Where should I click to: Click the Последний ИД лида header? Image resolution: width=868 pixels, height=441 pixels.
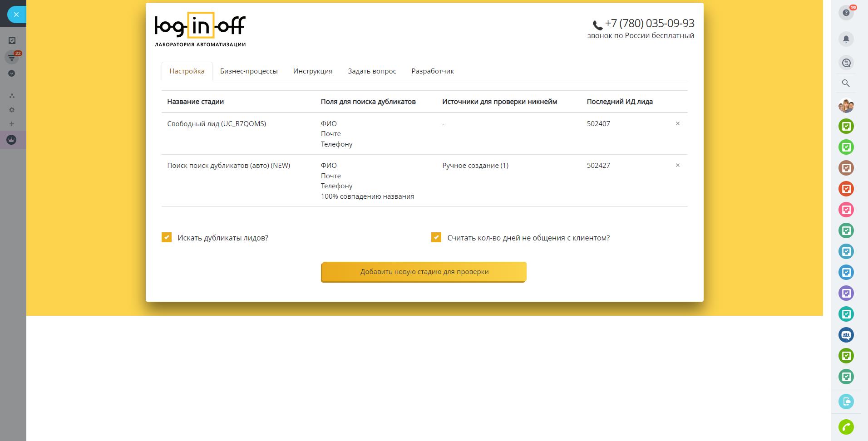tap(620, 102)
